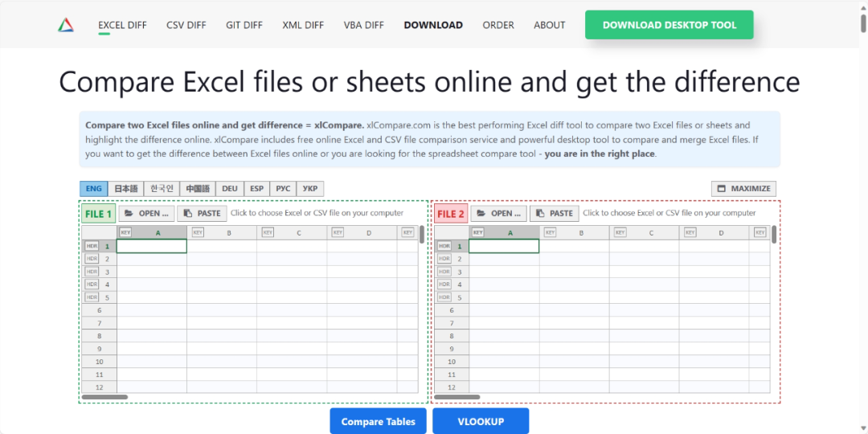Paste clipboard data into FILE 1
This screenshot has height=434, width=868.
point(202,213)
